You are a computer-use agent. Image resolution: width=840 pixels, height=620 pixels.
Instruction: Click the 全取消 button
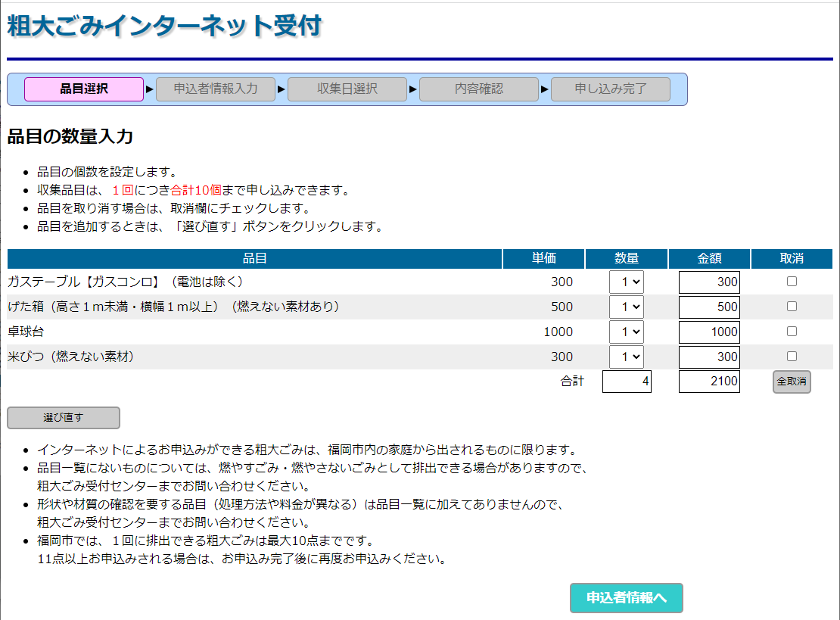click(792, 382)
